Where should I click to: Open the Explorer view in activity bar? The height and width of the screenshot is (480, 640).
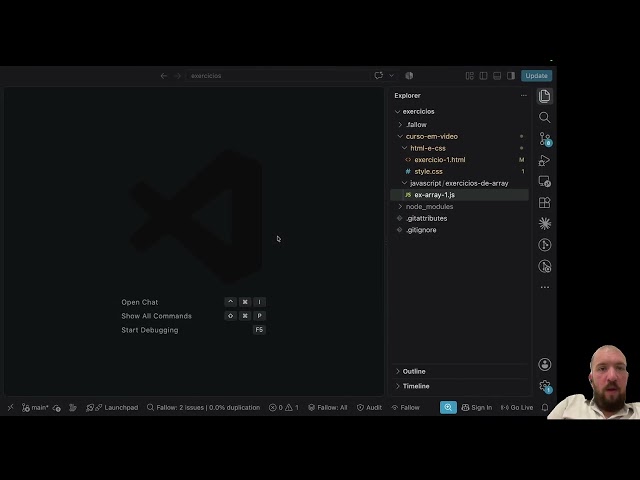tap(544, 96)
